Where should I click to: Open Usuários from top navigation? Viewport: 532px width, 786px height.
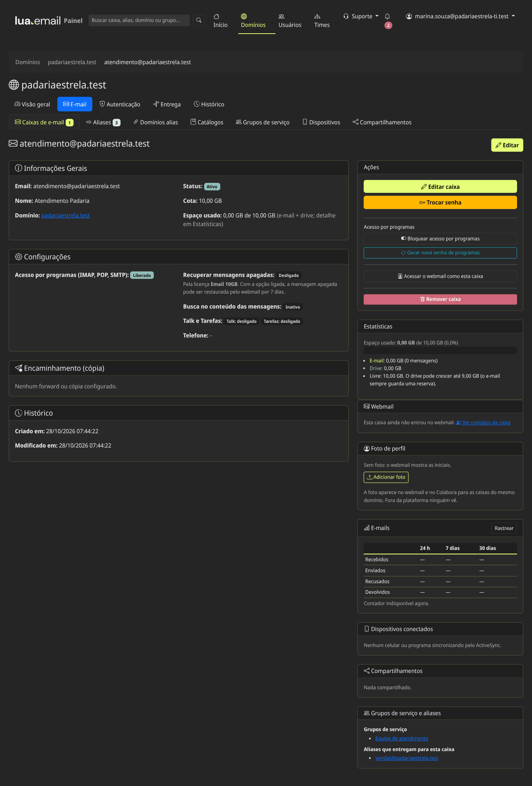[290, 21]
